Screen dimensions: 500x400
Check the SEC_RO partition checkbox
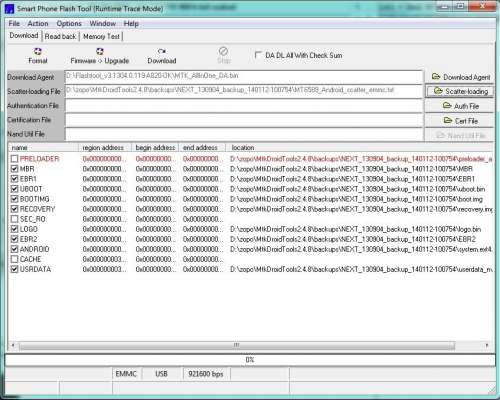[14, 219]
